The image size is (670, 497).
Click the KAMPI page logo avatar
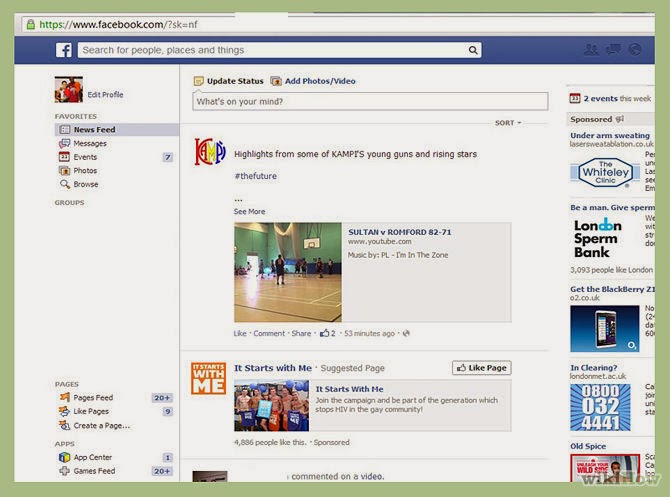209,151
